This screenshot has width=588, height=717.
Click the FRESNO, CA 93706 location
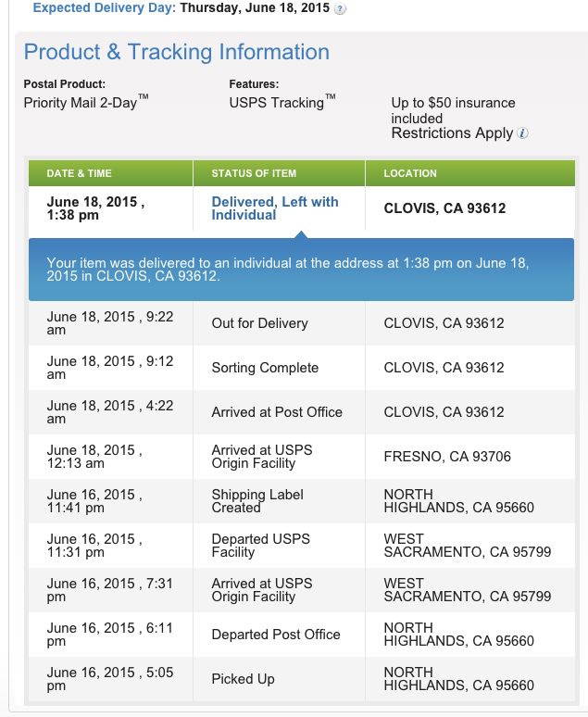tap(447, 457)
